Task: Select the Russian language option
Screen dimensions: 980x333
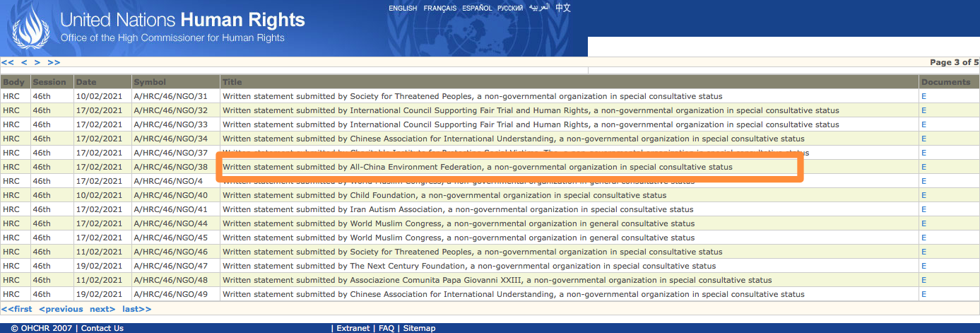Action: click(x=510, y=8)
